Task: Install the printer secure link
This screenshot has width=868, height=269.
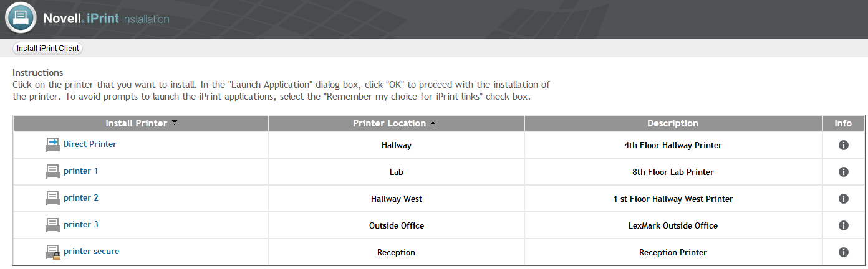Action: [x=91, y=251]
